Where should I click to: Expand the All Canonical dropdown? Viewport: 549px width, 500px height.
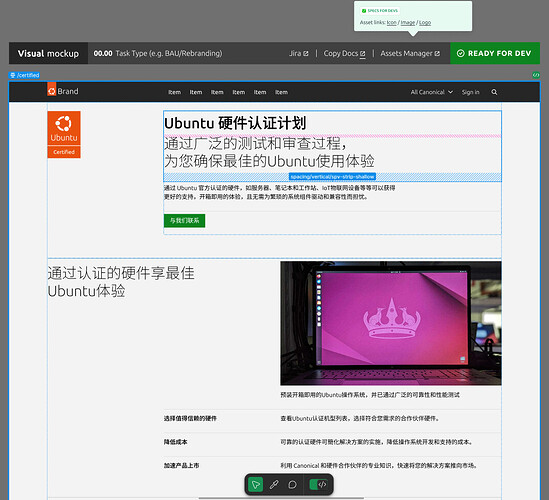(432, 92)
